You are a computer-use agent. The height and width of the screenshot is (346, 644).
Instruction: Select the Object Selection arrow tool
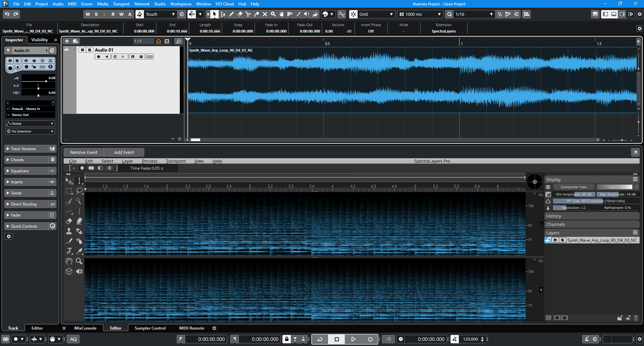(215, 14)
